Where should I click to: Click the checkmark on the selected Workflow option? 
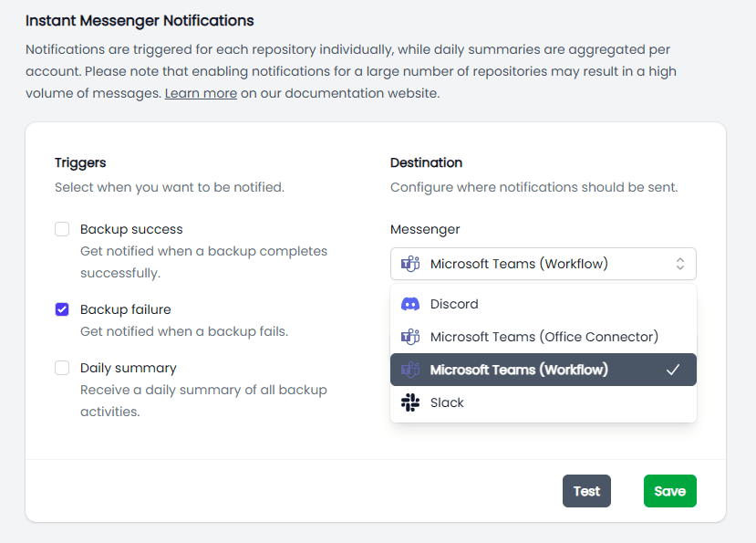click(673, 370)
